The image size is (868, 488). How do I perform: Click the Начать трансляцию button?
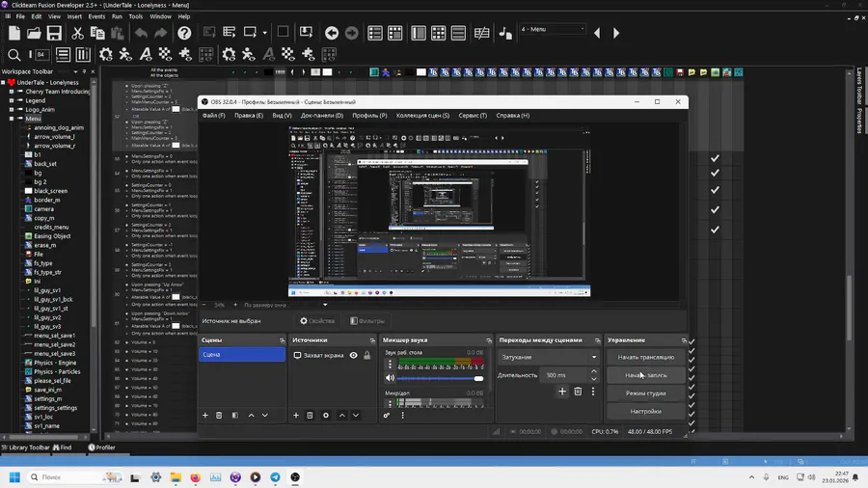[x=645, y=357]
